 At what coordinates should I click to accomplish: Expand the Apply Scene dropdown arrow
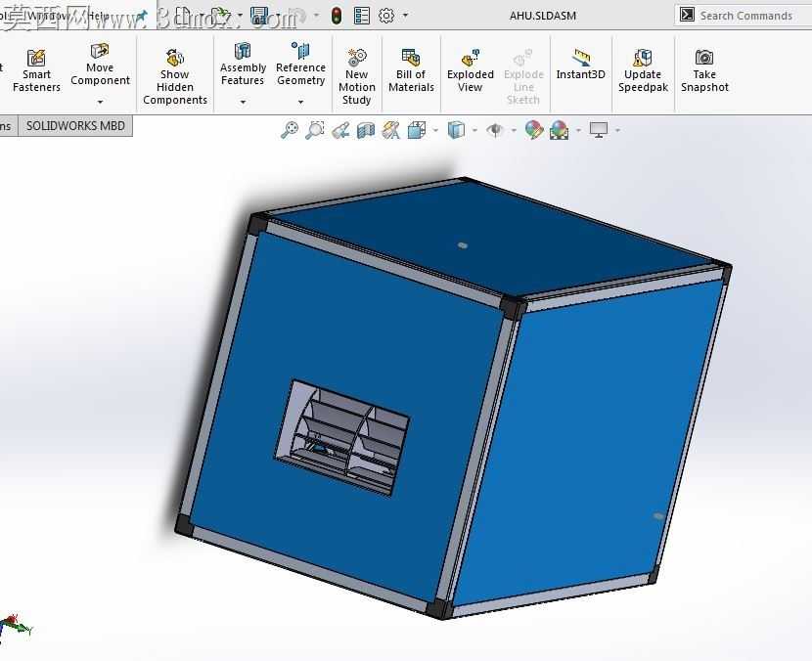pyautogui.click(x=578, y=130)
